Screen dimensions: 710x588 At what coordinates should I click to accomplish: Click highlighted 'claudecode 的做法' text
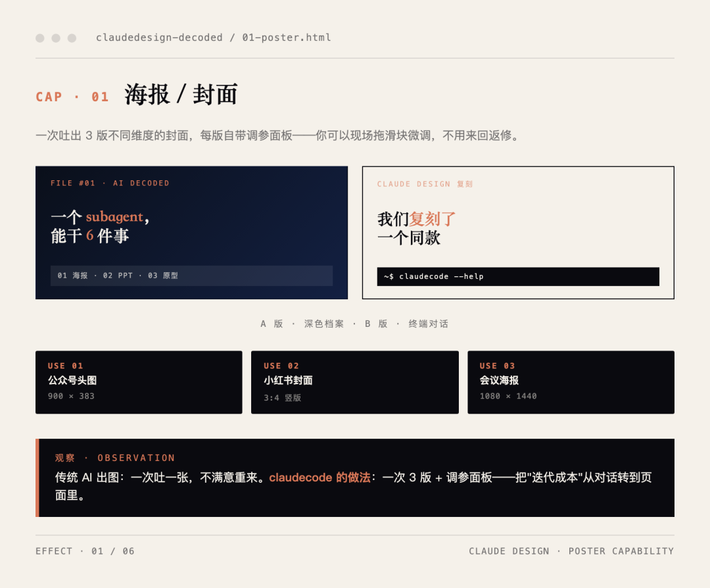(319, 478)
